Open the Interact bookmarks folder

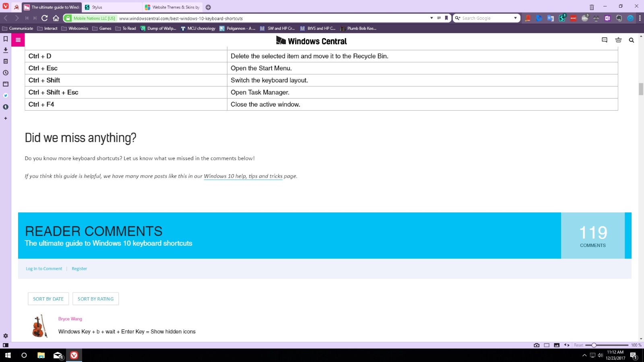coord(47,29)
